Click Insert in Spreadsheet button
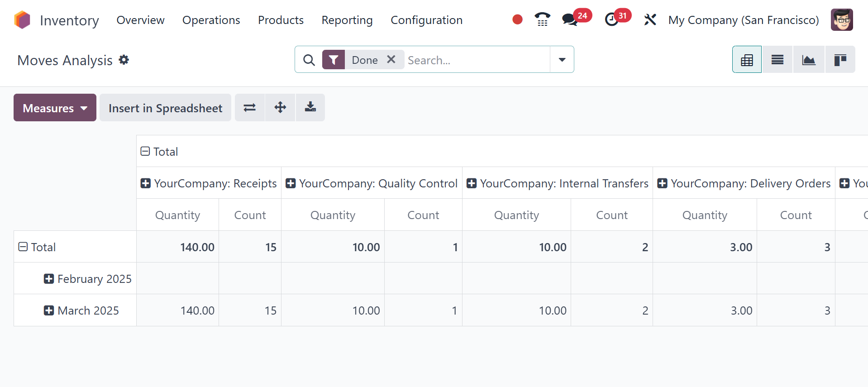This screenshot has height=387, width=868. [x=165, y=108]
